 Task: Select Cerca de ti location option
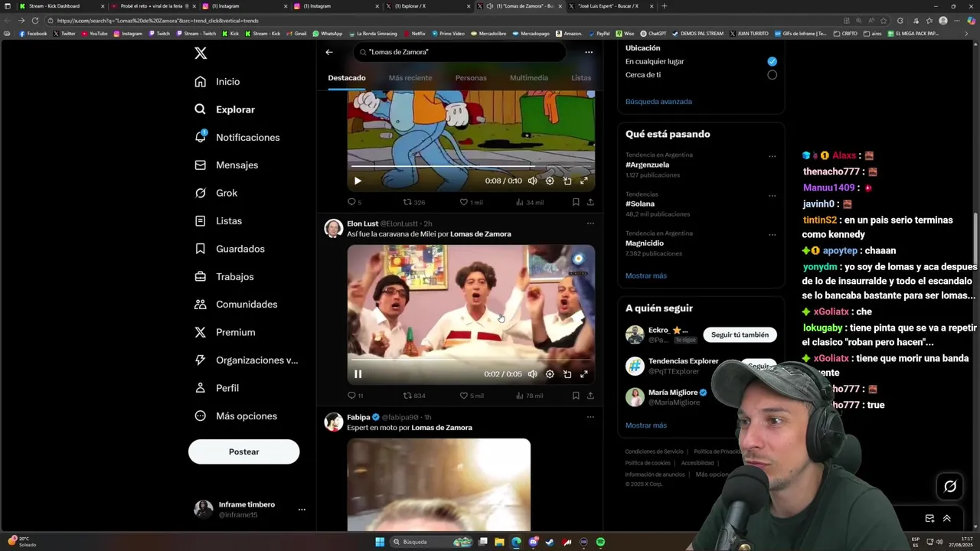point(772,75)
